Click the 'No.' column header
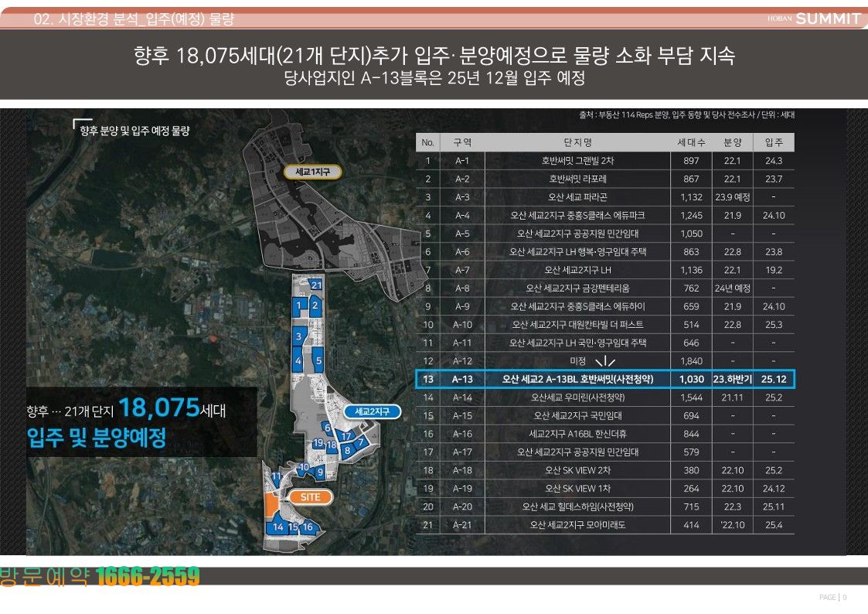 point(427,142)
